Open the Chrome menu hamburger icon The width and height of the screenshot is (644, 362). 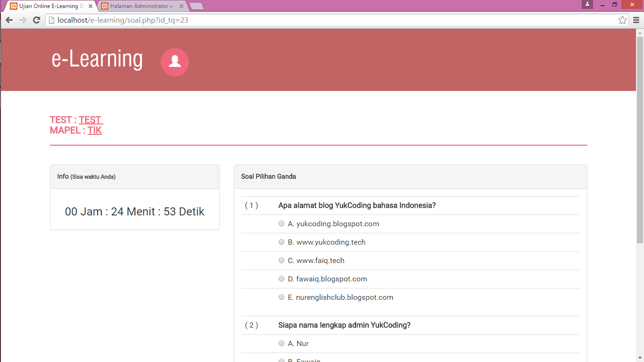coord(636,20)
